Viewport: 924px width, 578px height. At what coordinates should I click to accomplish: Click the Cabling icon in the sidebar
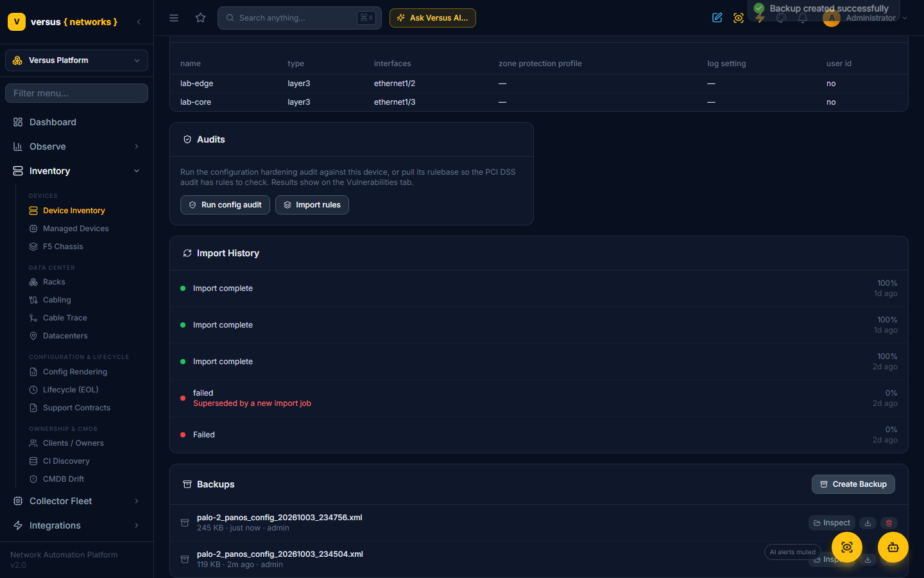coord(33,300)
